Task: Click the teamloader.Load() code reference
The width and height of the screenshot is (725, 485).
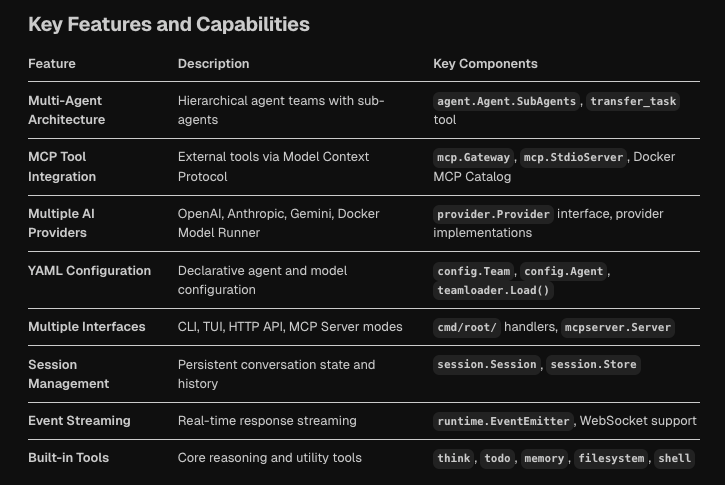Action: pyautogui.click(x=494, y=290)
